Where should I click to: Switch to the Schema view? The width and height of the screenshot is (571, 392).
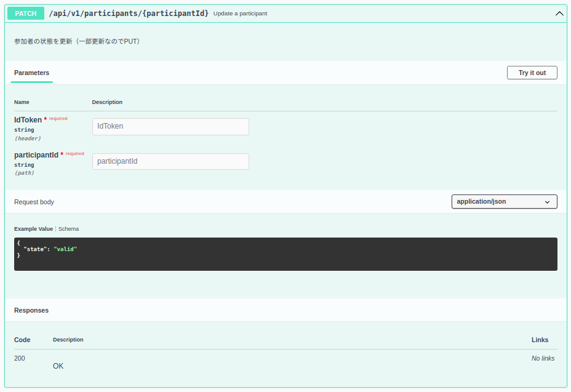pos(68,228)
